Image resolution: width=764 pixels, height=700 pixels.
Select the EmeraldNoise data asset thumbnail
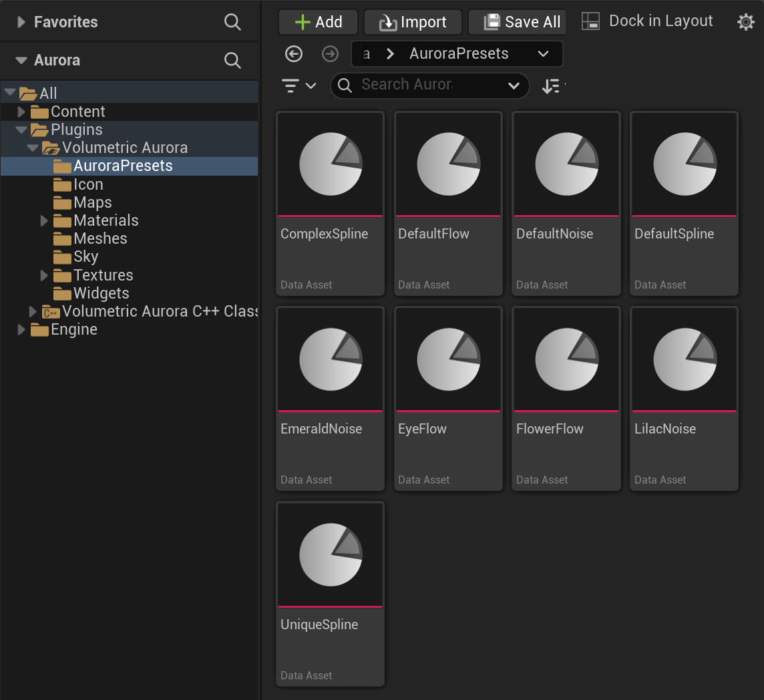coord(330,361)
